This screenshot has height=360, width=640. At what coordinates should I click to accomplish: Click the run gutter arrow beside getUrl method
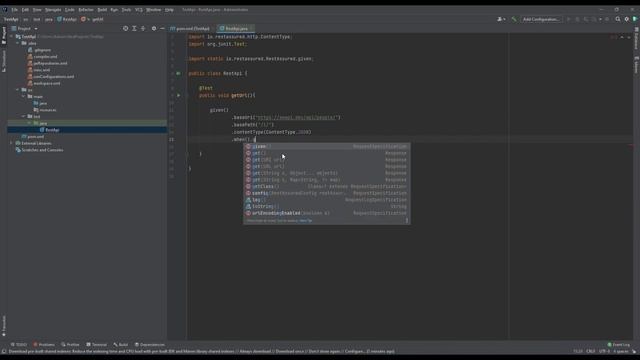click(178, 95)
